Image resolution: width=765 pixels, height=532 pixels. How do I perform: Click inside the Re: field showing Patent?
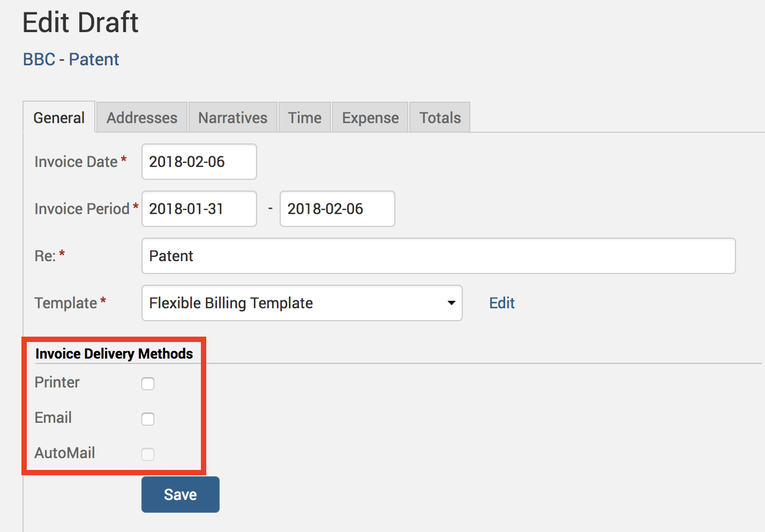(438, 256)
